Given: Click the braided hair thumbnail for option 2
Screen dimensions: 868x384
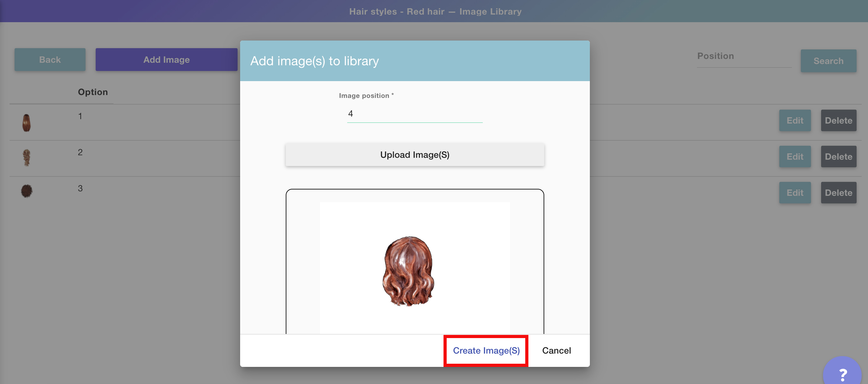Looking at the screenshot, I should (26, 158).
